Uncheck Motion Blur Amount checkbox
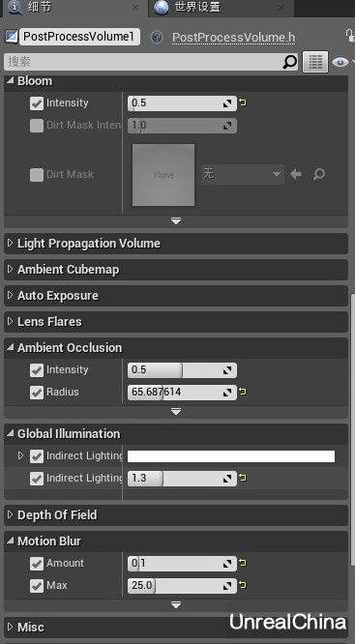This screenshot has height=644, width=355. click(37, 564)
